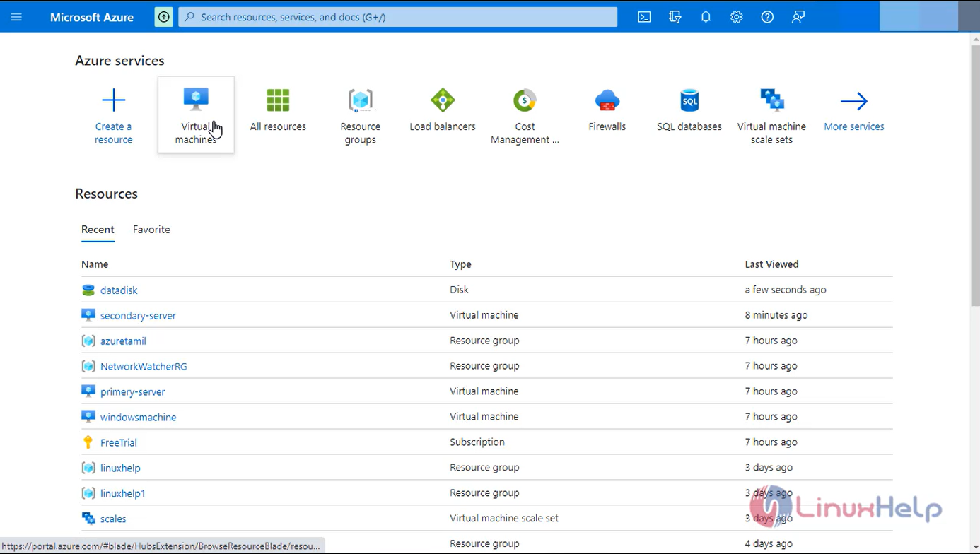
Task: Click the green upgrade arrow icon
Action: click(164, 17)
